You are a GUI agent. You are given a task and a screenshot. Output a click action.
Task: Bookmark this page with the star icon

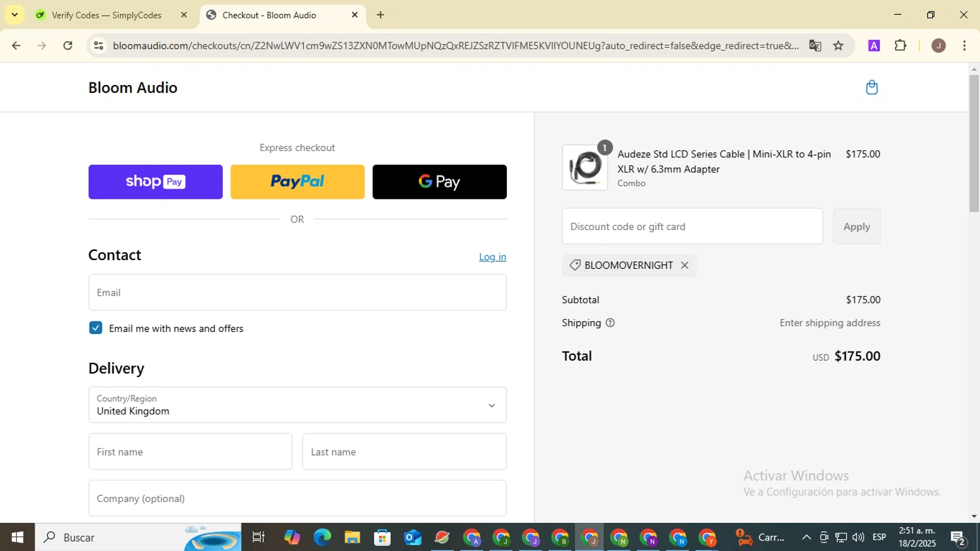pos(839,46)
